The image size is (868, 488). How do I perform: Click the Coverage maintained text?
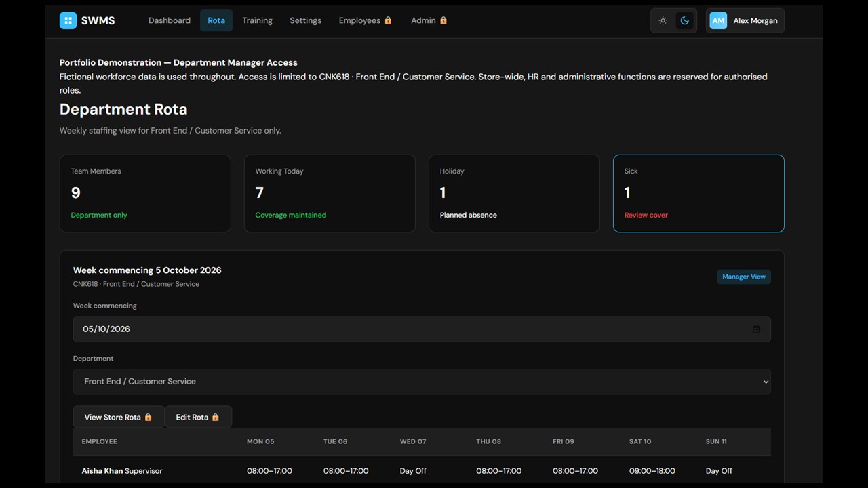pyautogui.click(x=291, y=215)
